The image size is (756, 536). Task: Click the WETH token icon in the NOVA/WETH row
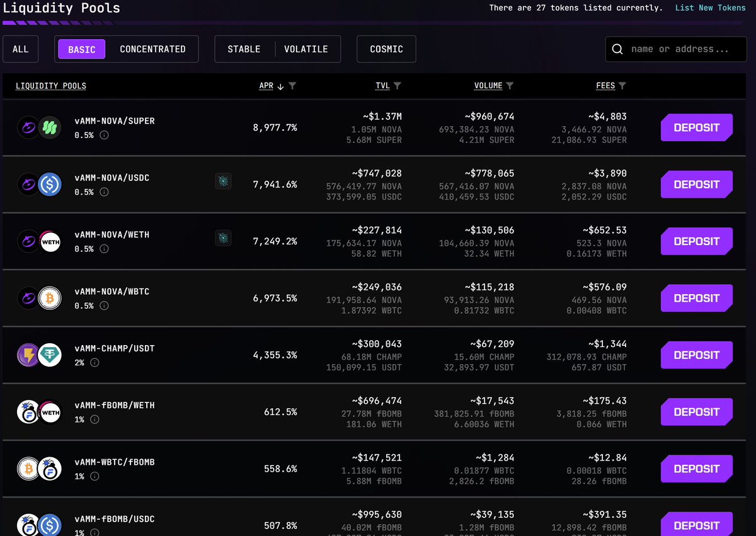pos(50,242)
